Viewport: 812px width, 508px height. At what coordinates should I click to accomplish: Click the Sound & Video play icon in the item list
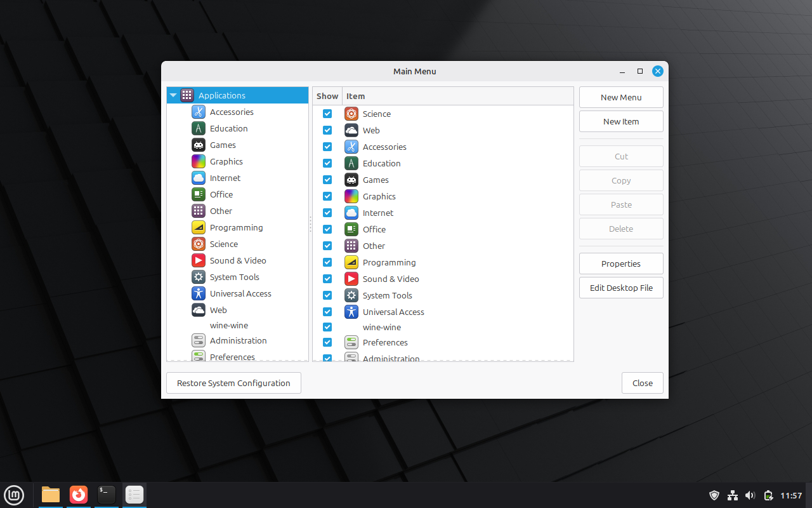click(351, 279)
